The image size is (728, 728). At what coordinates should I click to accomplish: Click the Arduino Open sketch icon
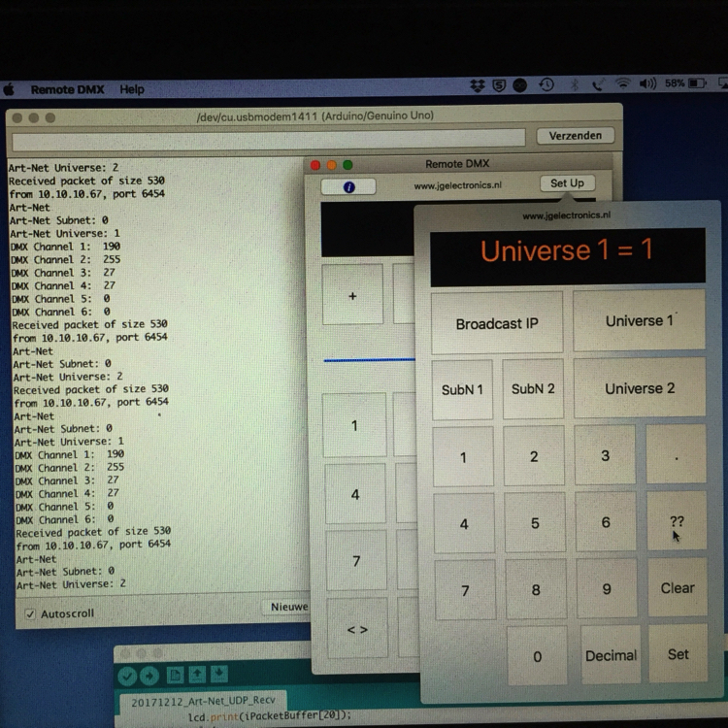197,675
